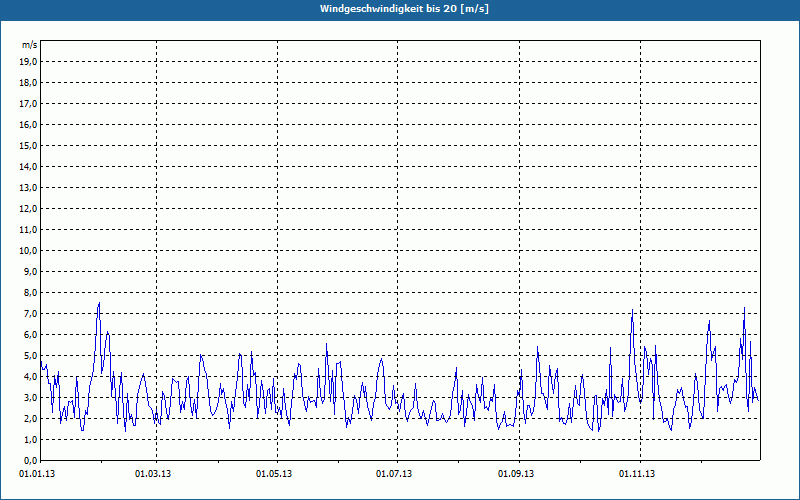Click the 01.05.13 date label

274,474
